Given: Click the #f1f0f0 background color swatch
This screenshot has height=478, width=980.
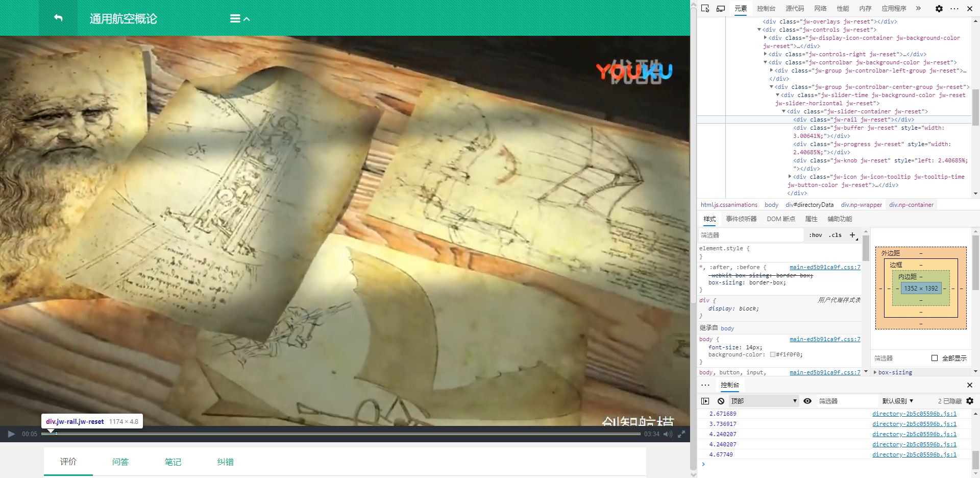Looking at the screenshot, I should tap(773, 354).
